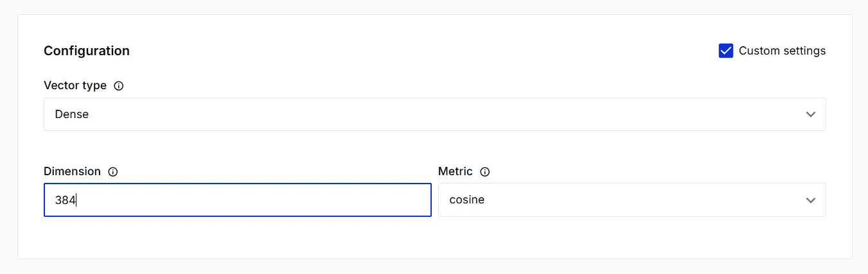Click the blue checkmark next to Custom settings
The height and width of the screenshot is (274, 868).
click(x=726, y=51)
